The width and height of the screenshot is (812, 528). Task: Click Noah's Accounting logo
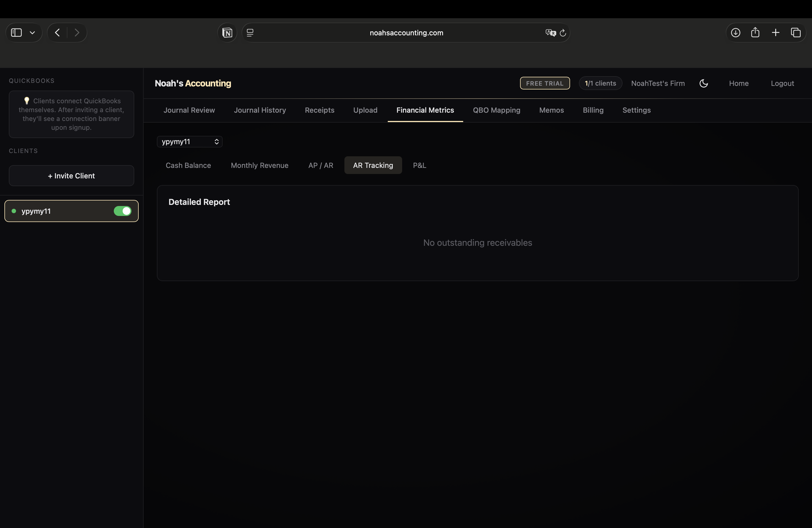(193, 83)
